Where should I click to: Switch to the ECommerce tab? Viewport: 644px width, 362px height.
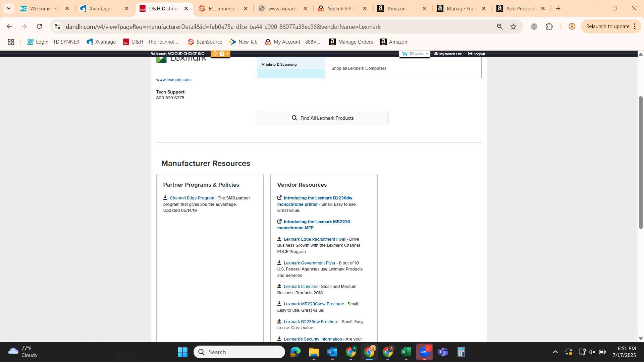pos(223,8)
